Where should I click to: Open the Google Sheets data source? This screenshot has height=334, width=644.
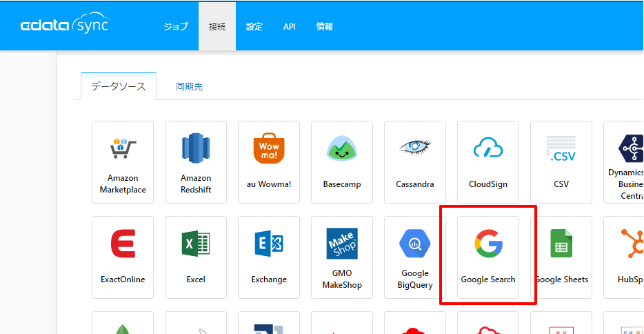tap(561, 257)
